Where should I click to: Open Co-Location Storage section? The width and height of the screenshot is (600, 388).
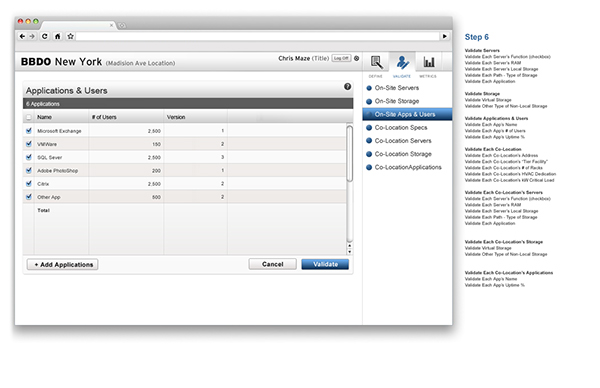point(403,154)
